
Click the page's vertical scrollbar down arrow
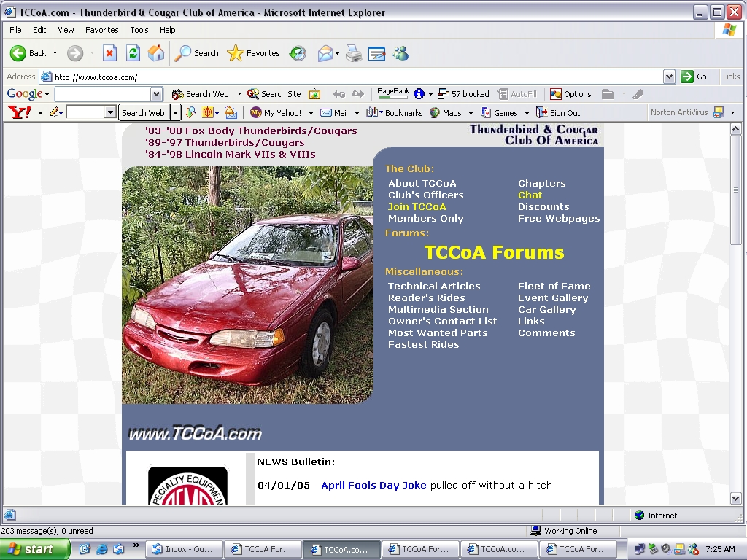[x=736, y=499]
